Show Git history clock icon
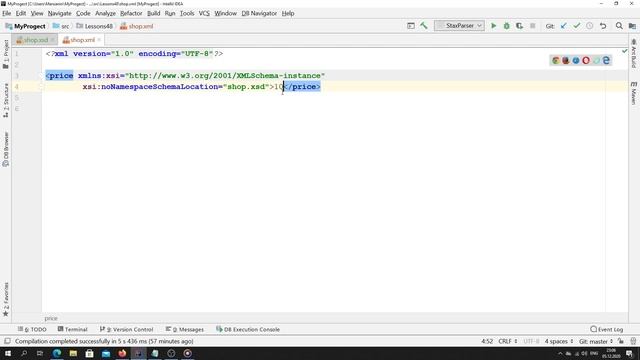 click(590, 26)
